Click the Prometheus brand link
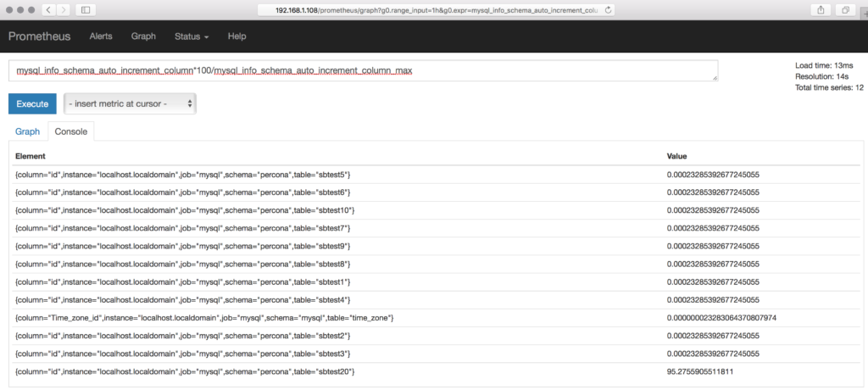Image resolution: width=868 pixels, height=390 pixels. pos(40,36)
